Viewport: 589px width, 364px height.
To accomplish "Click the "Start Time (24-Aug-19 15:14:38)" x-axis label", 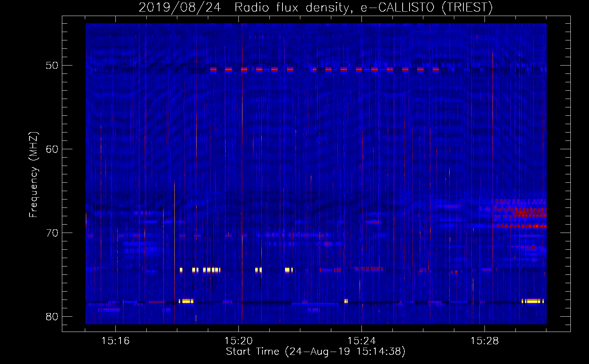I will click(316, 352).
